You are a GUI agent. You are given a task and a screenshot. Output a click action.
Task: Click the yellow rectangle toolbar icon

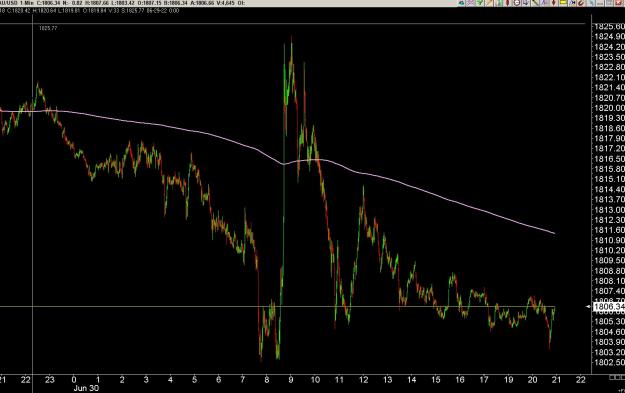click(x=563, y=3)
